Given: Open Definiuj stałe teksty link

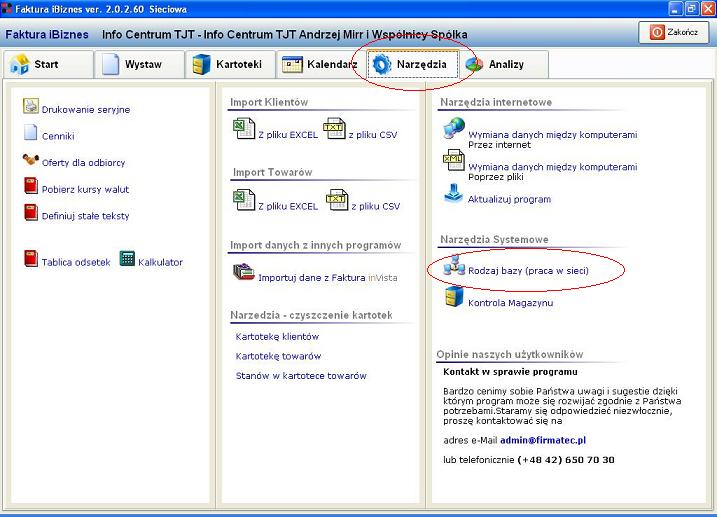Looking at the screenshot, I should 86,216.
